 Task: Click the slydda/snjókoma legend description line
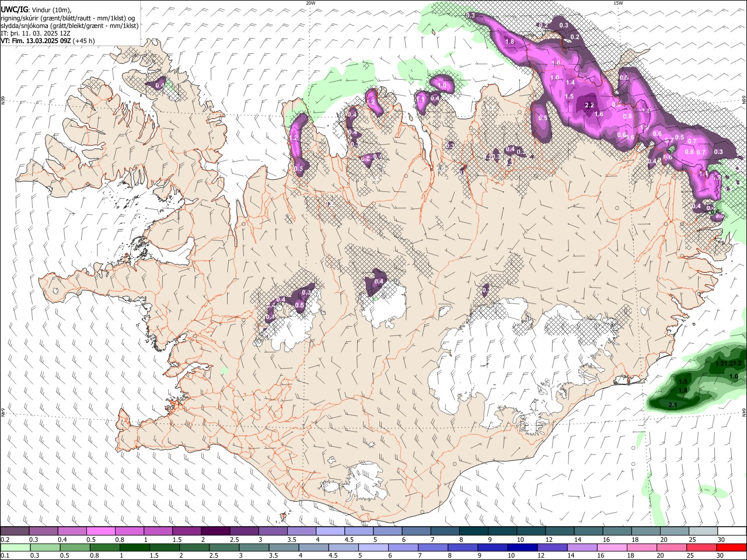click(69, 26)
